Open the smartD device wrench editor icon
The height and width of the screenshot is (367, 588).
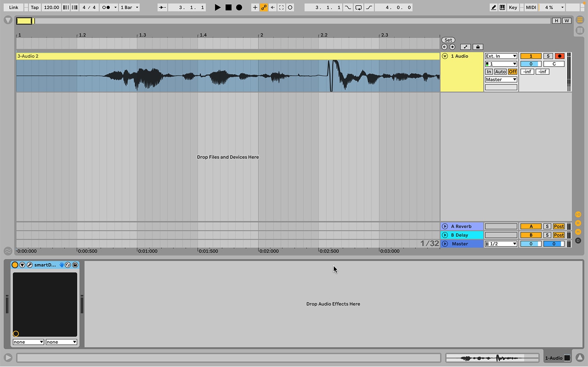point(30,265)
